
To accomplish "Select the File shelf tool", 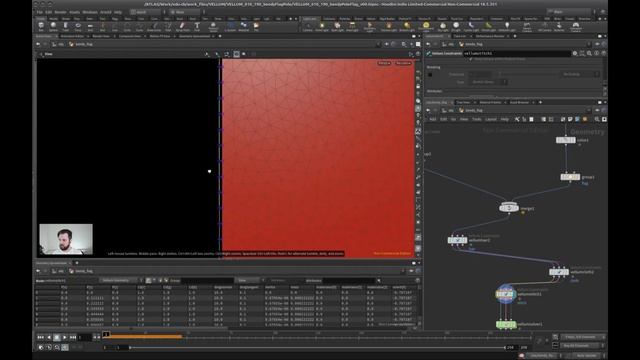I will (x=256, y=27).
